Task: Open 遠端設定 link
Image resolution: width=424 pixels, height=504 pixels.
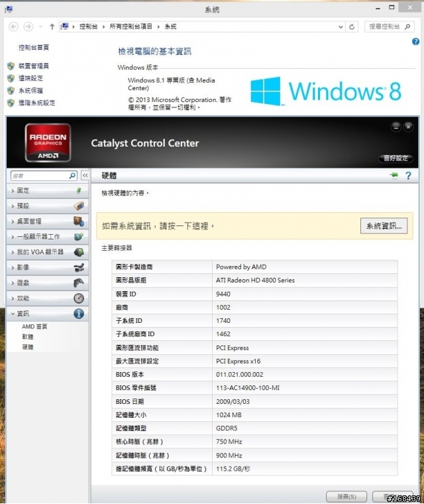Action: pos(30,78)
